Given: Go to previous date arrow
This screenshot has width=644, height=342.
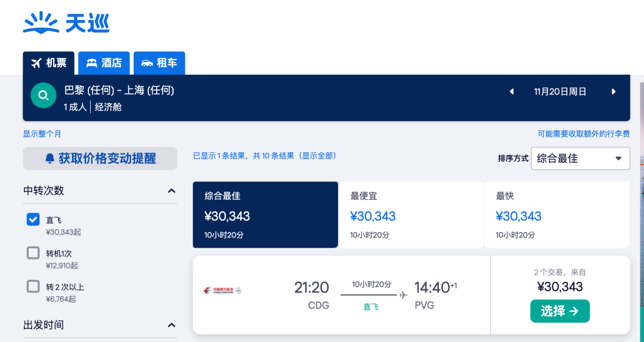Looking at the screenshot, I should 511,92.
